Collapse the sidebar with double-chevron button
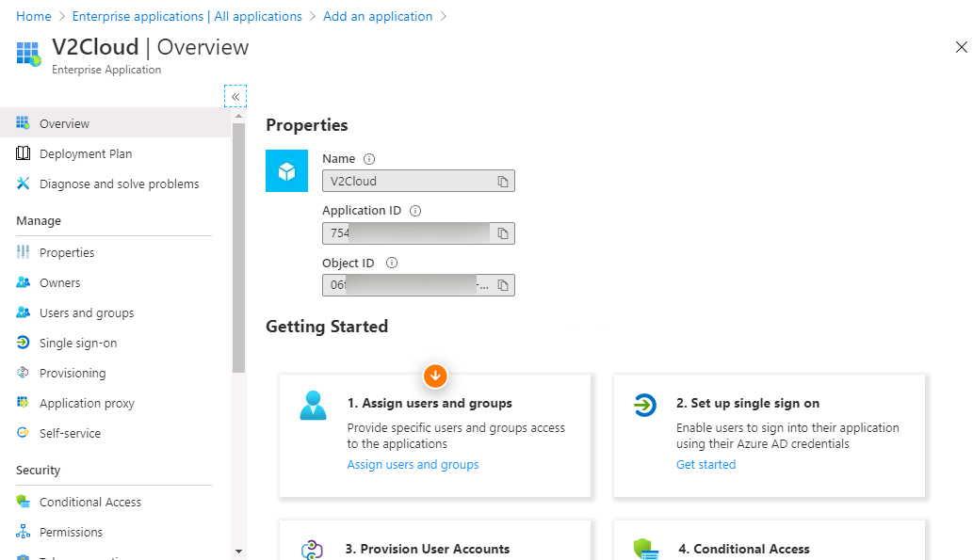Viewport: 973px width, 560px height. [235, 96]
